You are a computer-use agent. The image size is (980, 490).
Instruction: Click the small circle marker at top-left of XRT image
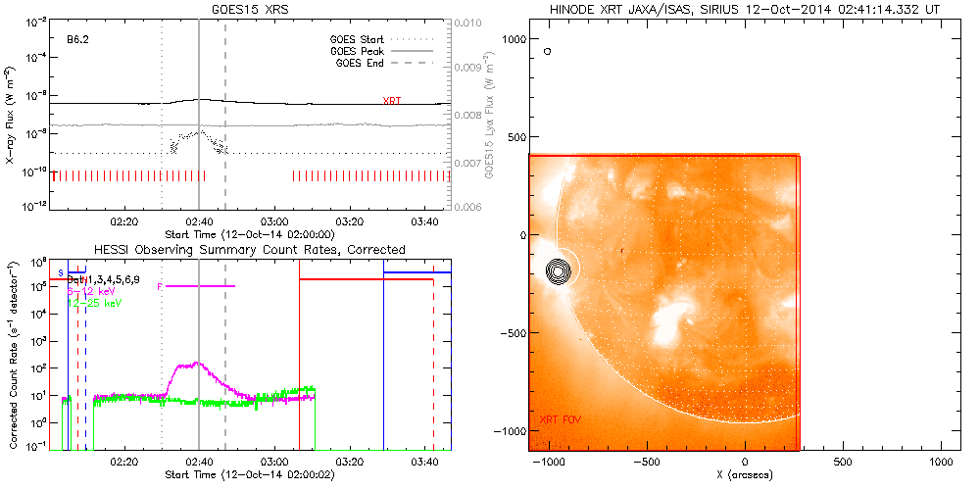click(548, 50)
